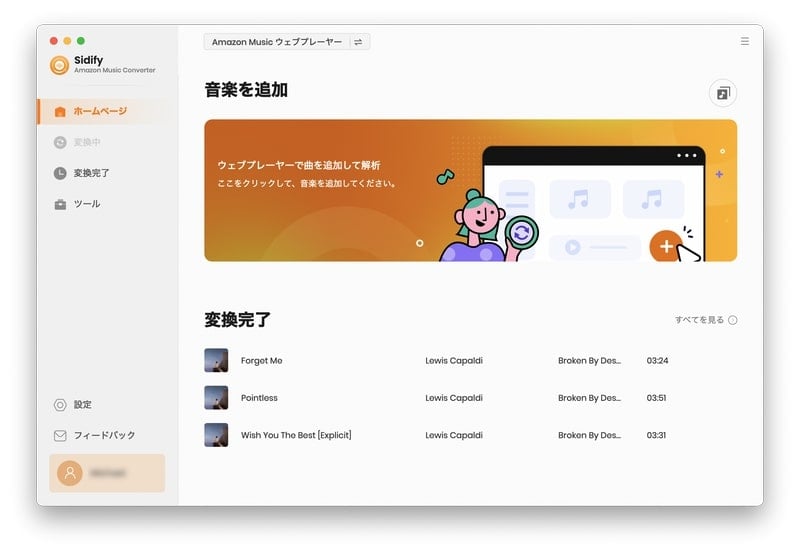Click the pop-out window icon button
Viewport: 800px width, 554px height.
point(722,93)
